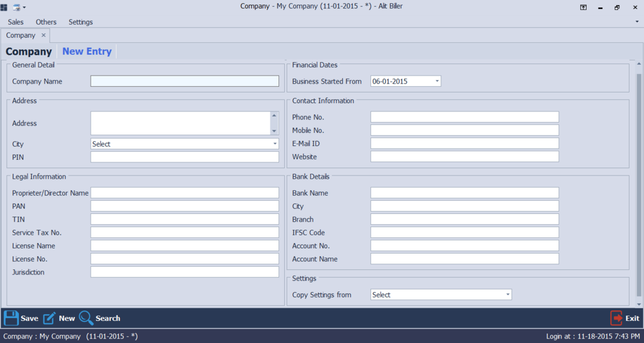Click the 'Financial Dates' group label
Screen dimensions: 644x343
(x=315, y=65)
